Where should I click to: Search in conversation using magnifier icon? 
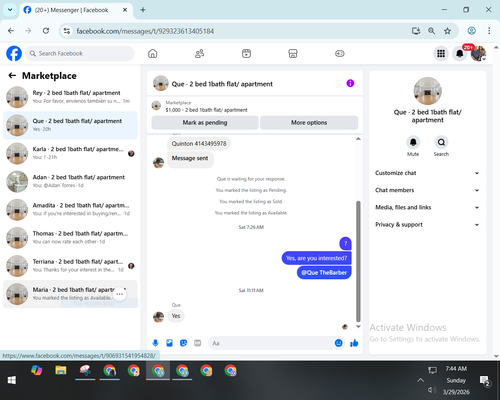point(441,142)
